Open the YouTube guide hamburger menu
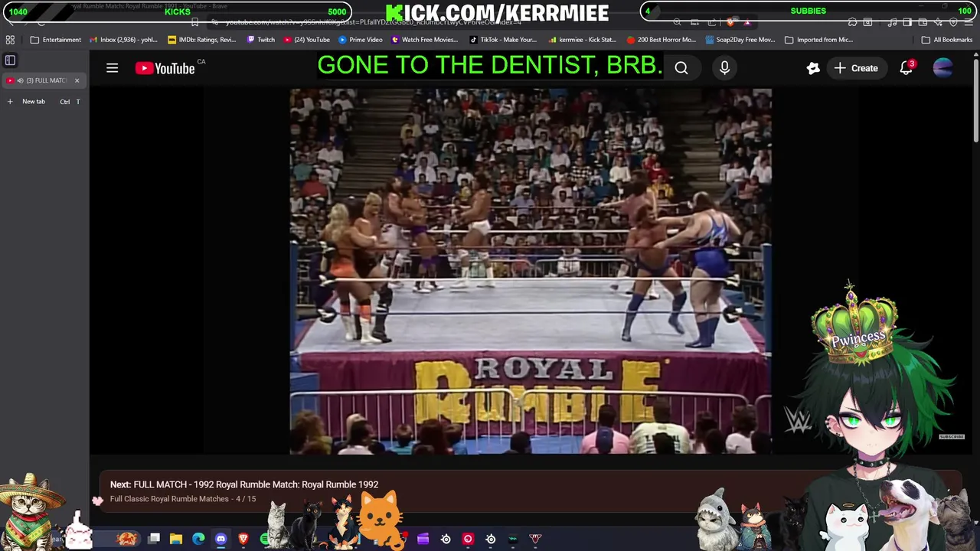Viewport: 980px width, 551px height. click(112, 68)
